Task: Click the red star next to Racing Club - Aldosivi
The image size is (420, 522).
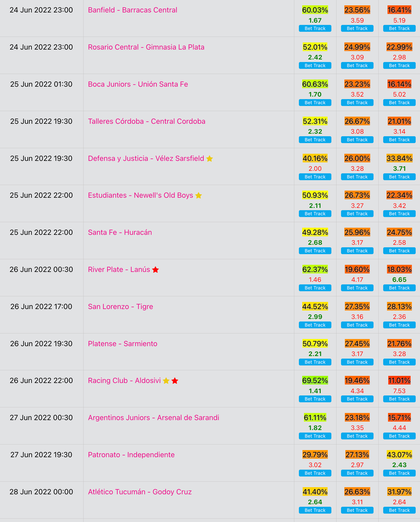Action: pyautogui.click(x=175, y=381)
